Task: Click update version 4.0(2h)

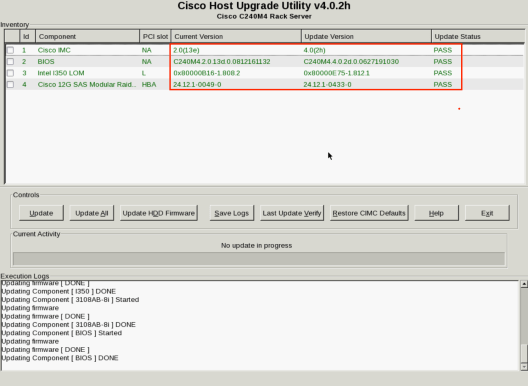Action: pyautogui.click(x=314, y=50)
